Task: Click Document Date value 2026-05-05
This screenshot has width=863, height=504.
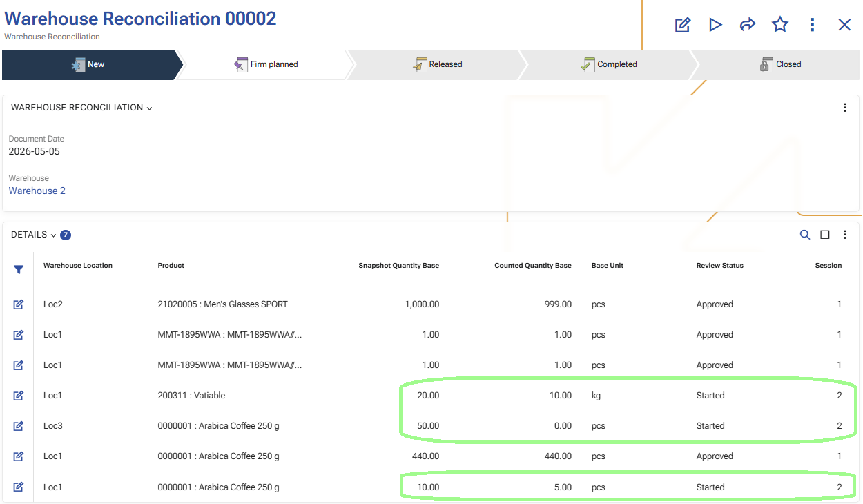Action: pos(35,151)
